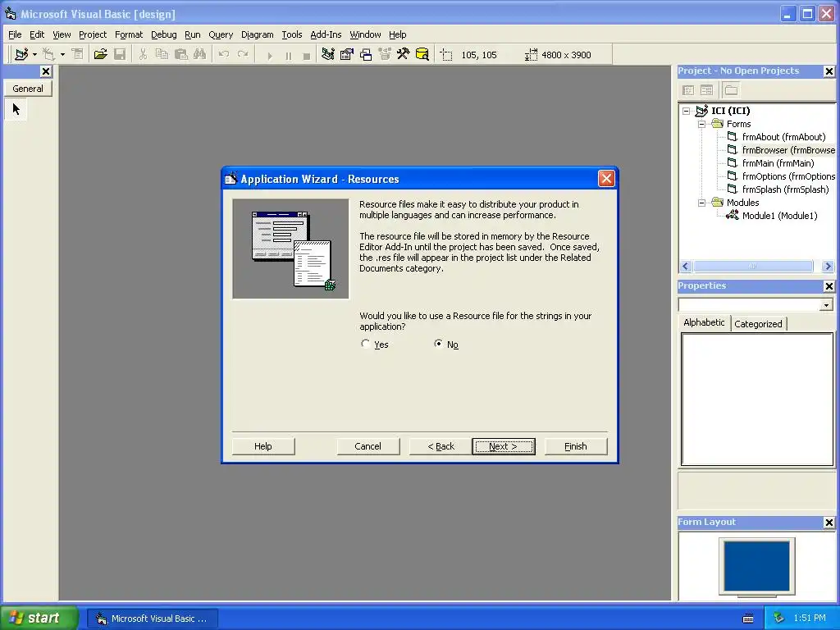Open the Add Project dropdown arrow

coord(34,54)
